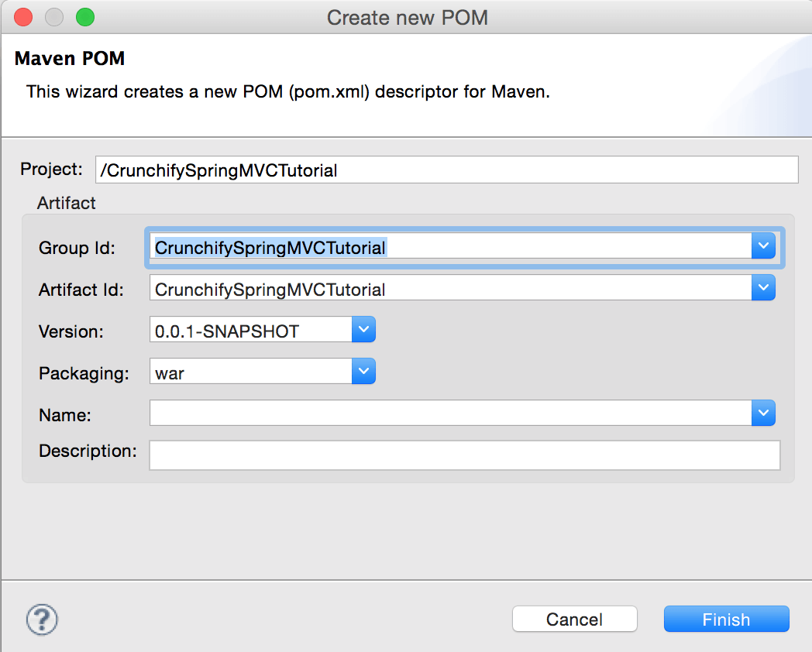Open the Artifact Id dropdown arrow
Viewport: 812px width, 652px height.
(763, 289)
